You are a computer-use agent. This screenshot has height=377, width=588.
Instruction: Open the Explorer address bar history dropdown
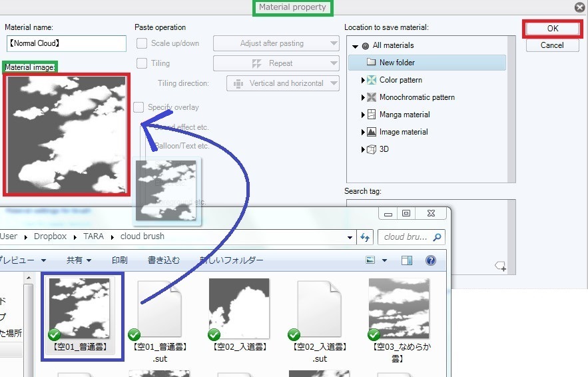(x=350, y=237)
